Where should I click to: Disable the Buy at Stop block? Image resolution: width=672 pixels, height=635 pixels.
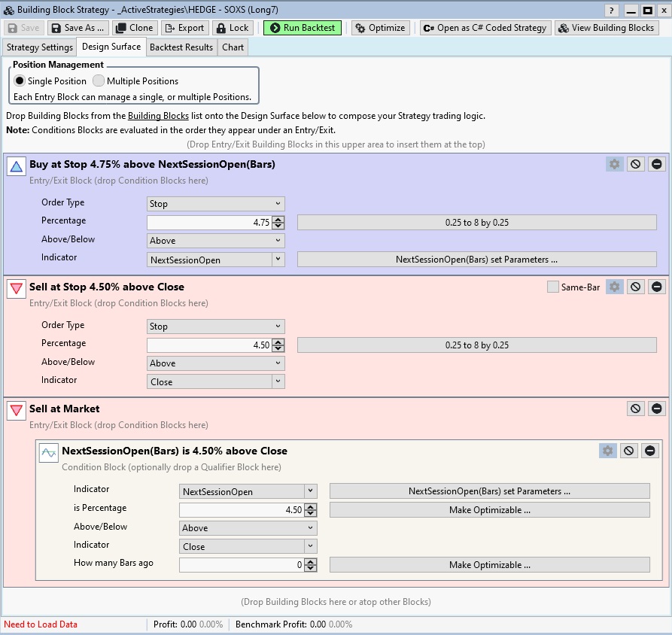(x=636, y=164)
